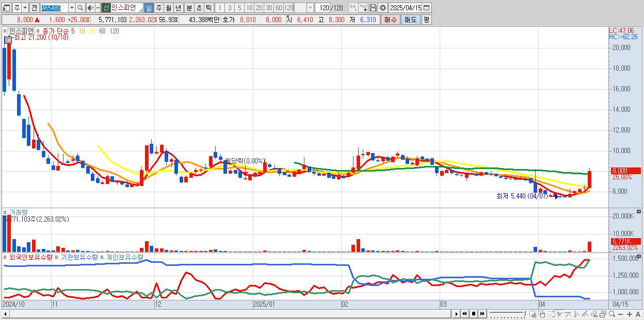
Task: Expand the dropdown next to the speaker icon
Action: pyautogui.click(x=98, y=8)
